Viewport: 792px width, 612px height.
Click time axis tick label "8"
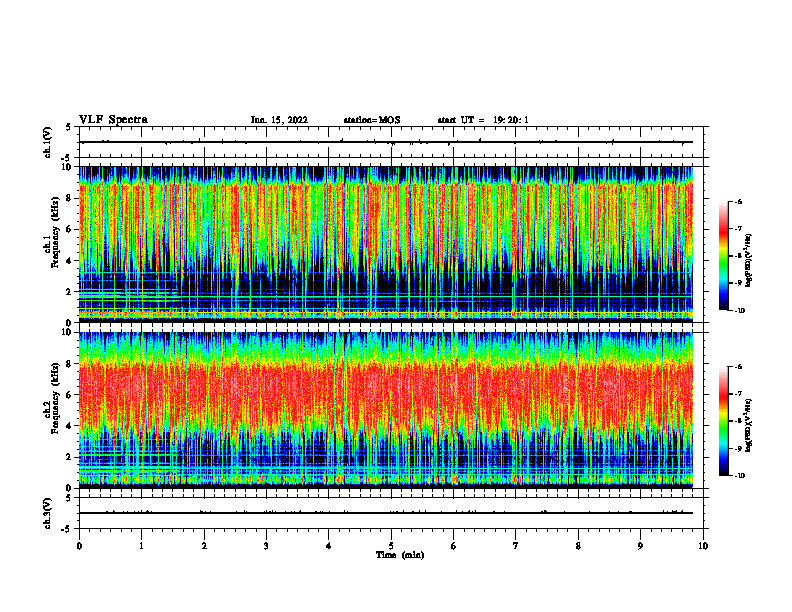click(x=578, y=546)
